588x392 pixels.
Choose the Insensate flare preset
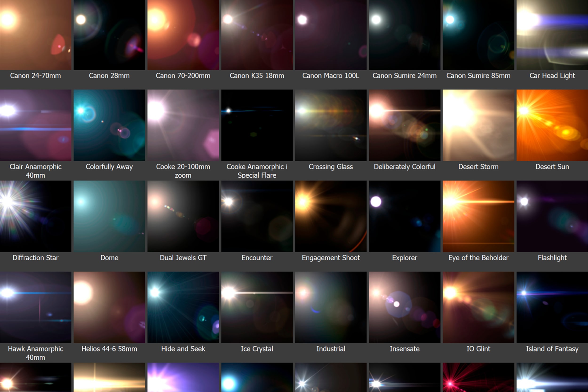(404, 307)
